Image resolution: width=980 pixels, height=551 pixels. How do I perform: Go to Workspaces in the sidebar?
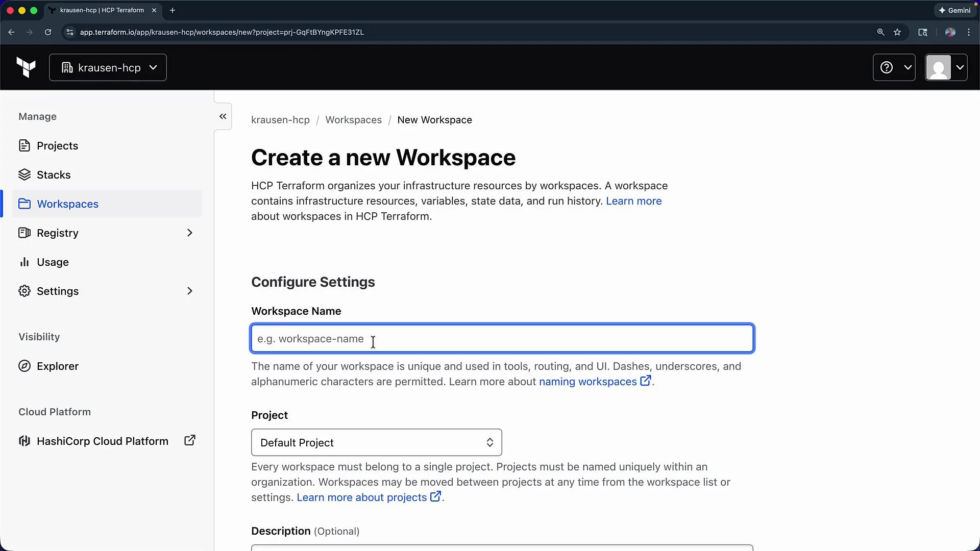click(107, 204)
